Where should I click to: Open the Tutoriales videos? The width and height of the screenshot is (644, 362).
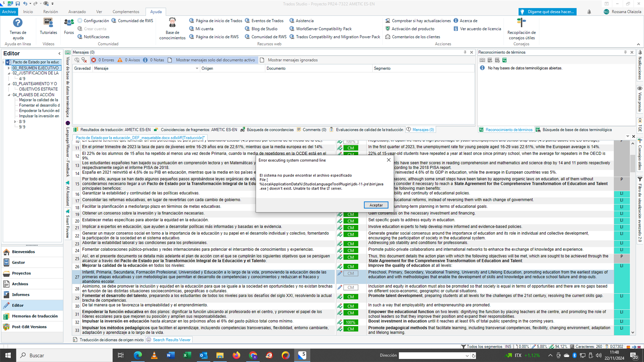(48, 26)
